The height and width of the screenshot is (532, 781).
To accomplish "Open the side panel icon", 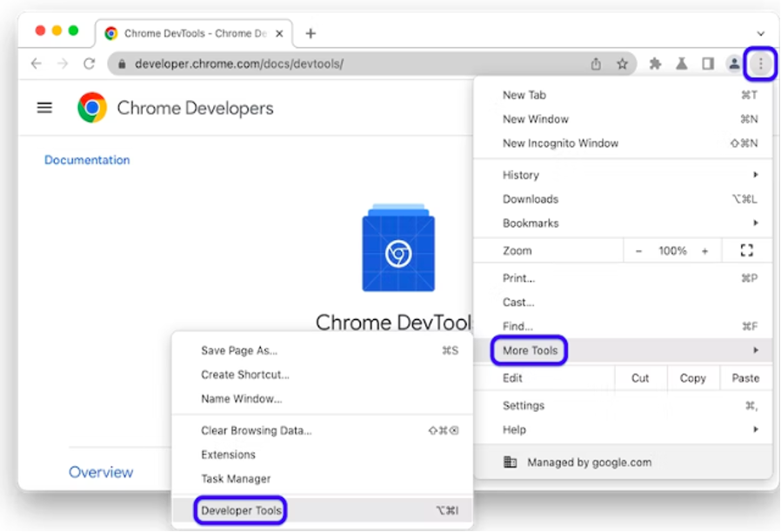I will (708, 63).
